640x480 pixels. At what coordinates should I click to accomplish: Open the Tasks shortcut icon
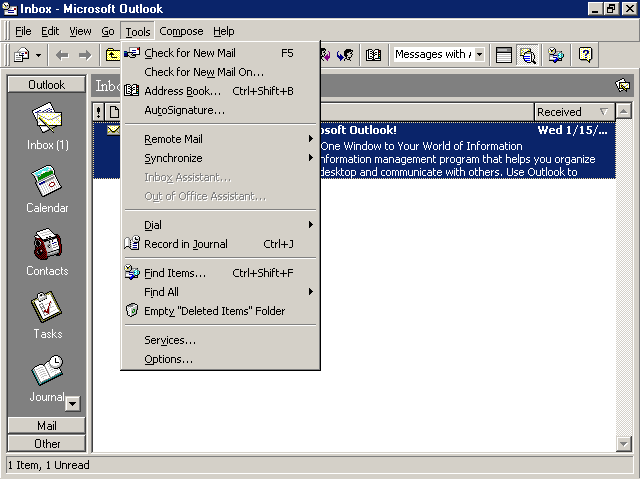pyautogui.click(x=47, y=306)
